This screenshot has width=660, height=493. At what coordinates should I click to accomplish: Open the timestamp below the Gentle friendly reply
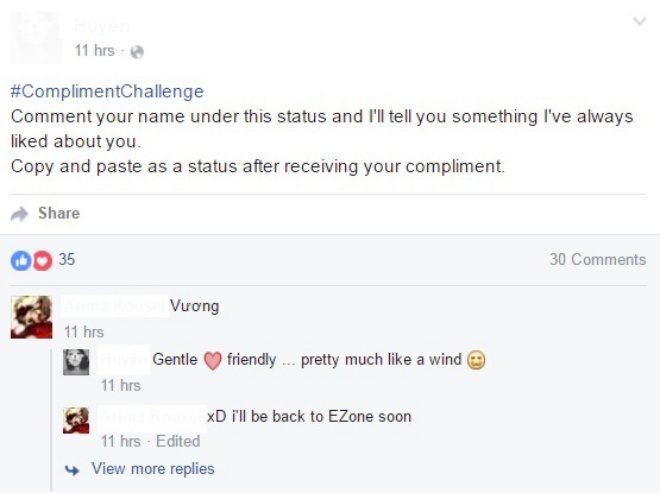tap(121, 385)
